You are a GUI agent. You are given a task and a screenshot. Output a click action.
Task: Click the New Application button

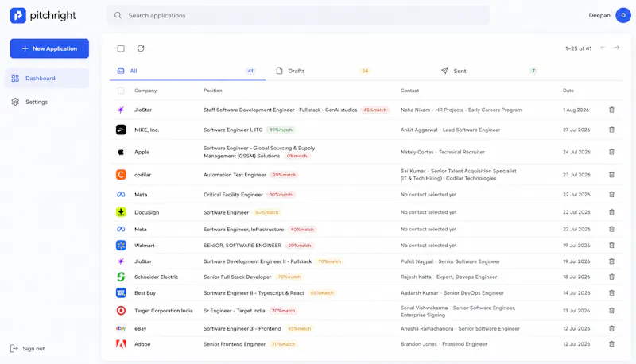tap(49, 48)
